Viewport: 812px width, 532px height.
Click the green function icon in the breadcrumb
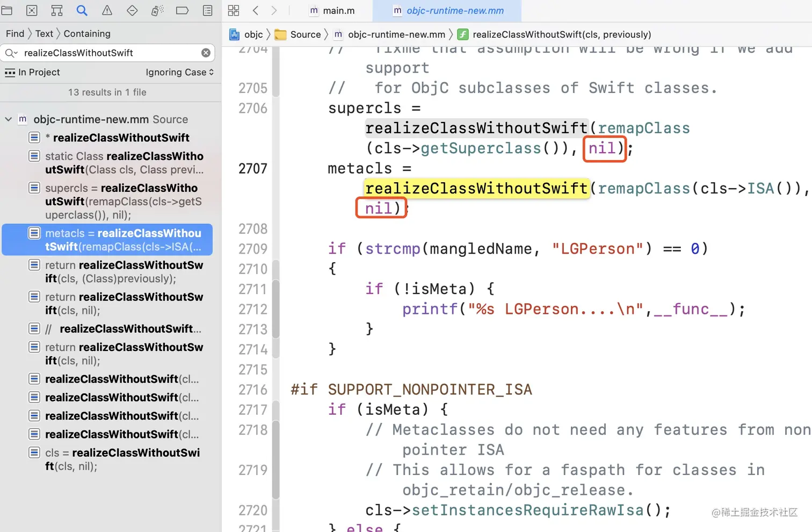click(462, 34)
